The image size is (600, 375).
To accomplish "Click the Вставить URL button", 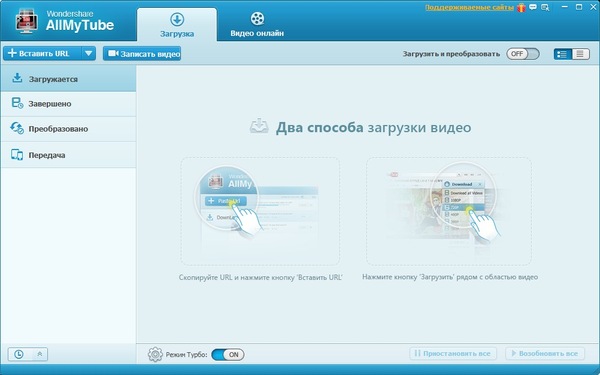I will pos(42,54).
